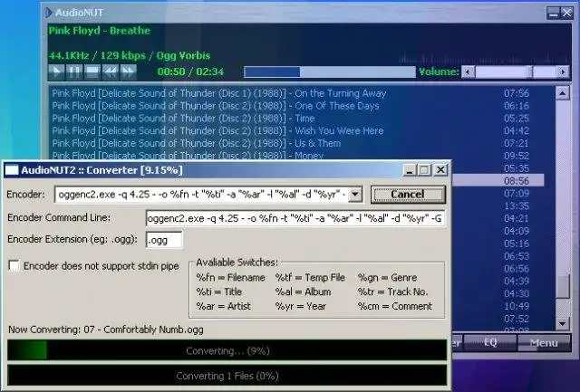Click the '44.1KHz / 129 kbps / Ogg Vorbis' info
This screenshot has height=392, width=580.
pyautogui.click(x=130, y=56)
